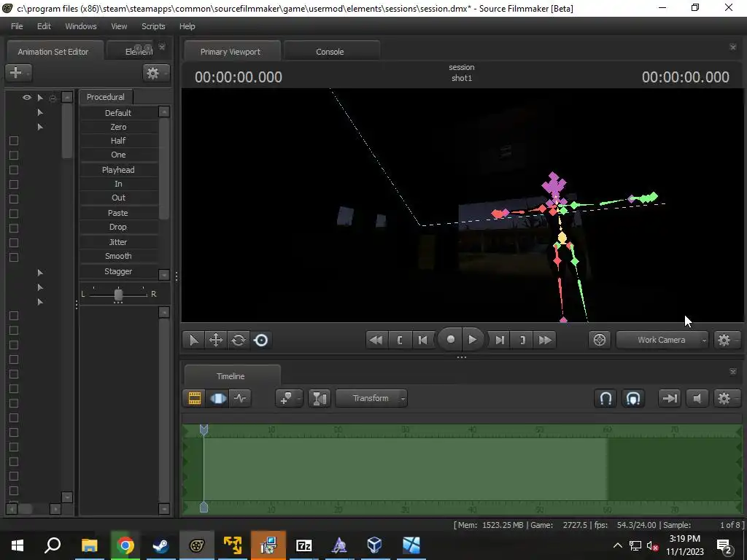Select the Procedural presets tab
This screenshot has height=560, width=747.
105,97
